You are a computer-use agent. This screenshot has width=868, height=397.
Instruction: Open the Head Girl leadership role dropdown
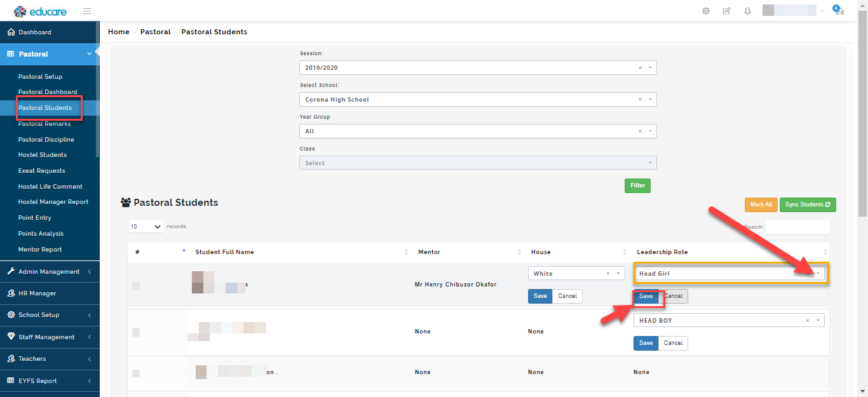tap(820, 274)
